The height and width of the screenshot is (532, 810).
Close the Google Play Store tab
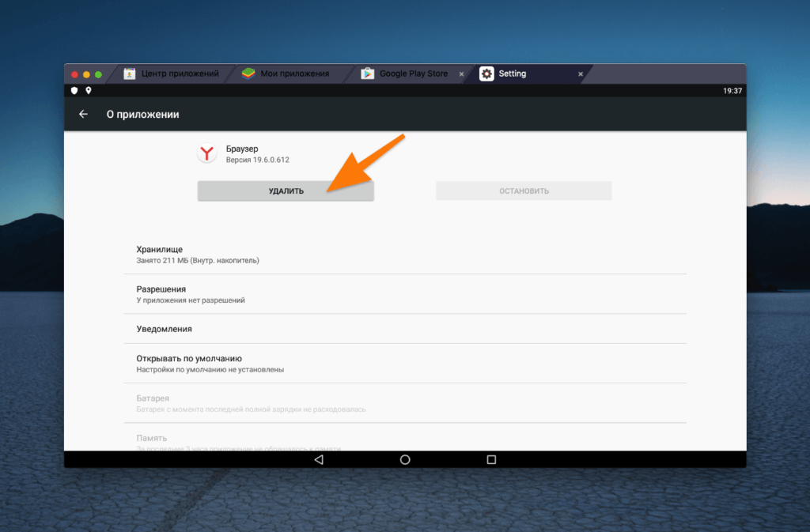pyautogui.click(x=461, y=74)
